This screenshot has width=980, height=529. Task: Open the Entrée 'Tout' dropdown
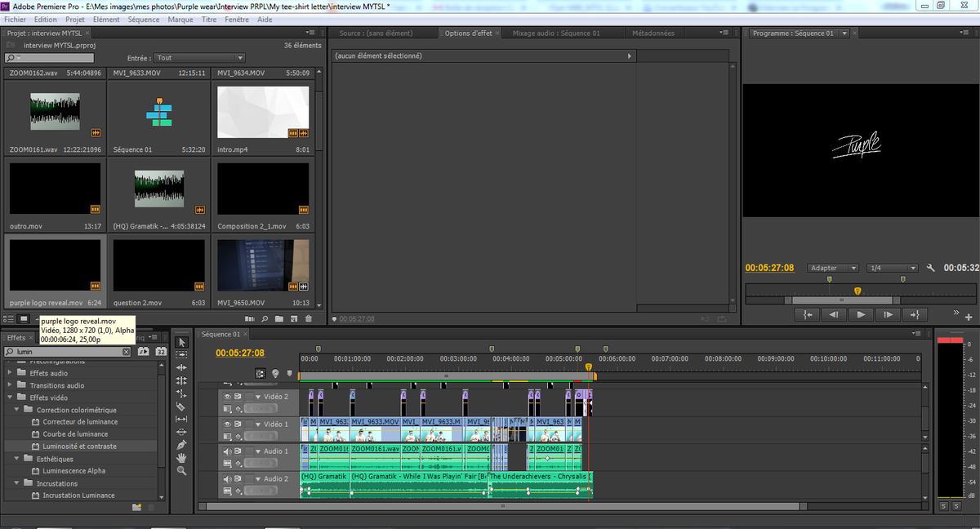click(199, 58)
